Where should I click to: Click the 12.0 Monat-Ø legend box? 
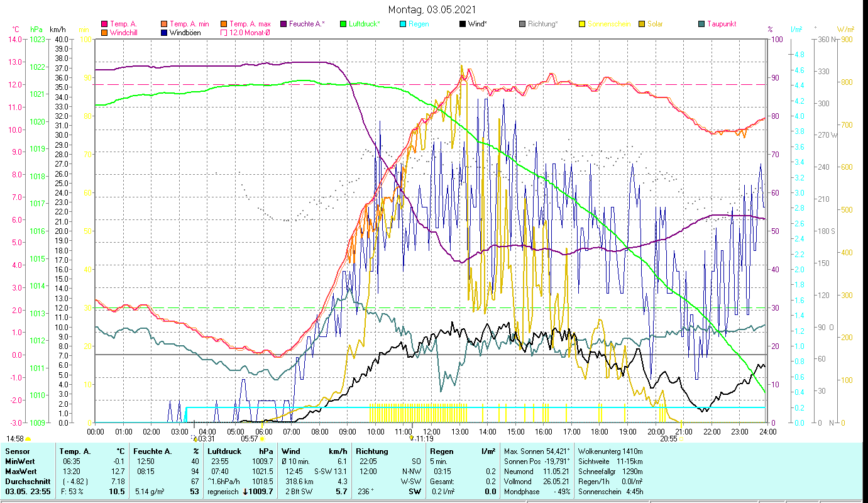[224, 32]
